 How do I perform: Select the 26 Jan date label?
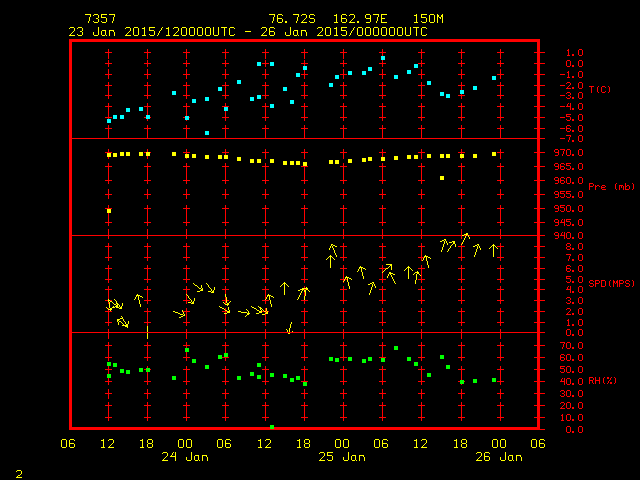[x=498, y=457]
